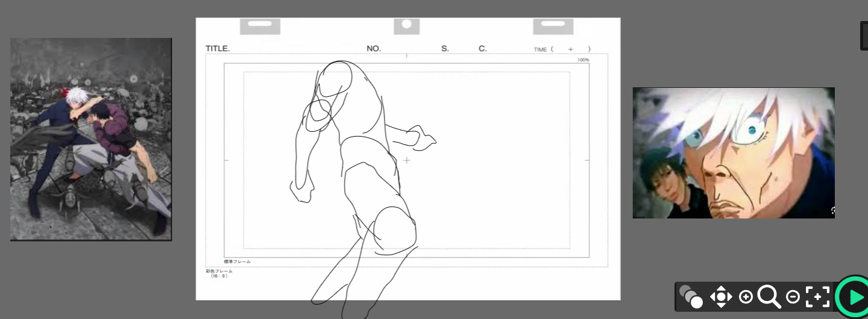868x319 pixels.
Task: Click the onion skin overlapping circles icon
Action: [x=691, y=297]
